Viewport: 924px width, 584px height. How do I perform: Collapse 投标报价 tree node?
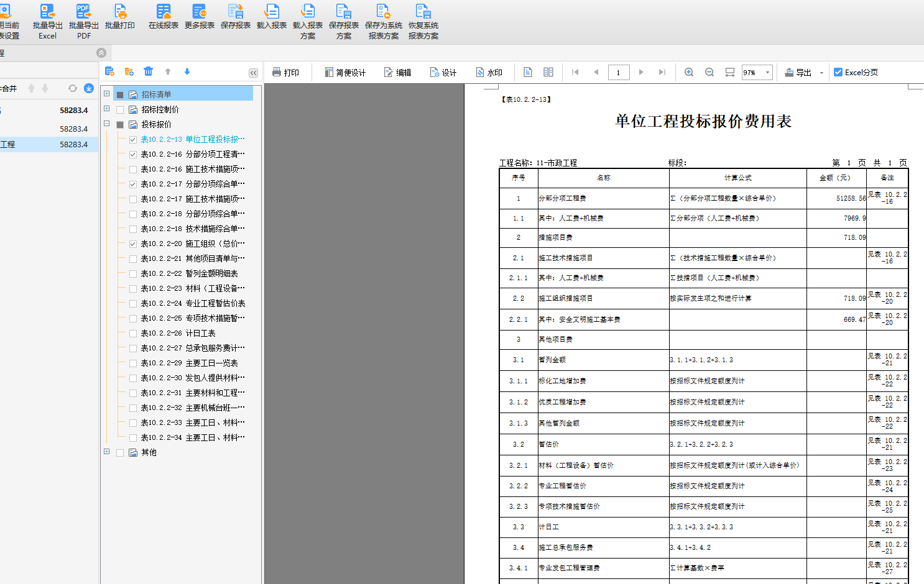pos(106,124)
